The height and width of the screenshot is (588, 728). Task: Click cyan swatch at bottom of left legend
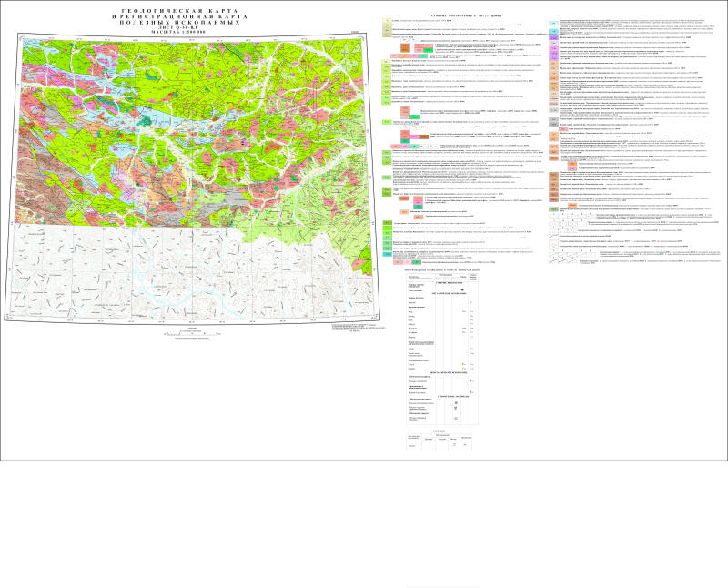(x=387, y=256)
